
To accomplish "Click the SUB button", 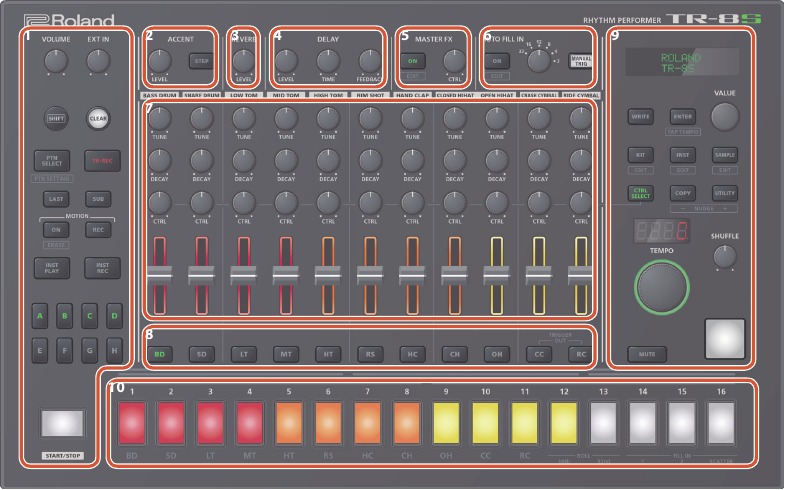I will (98, 199).
